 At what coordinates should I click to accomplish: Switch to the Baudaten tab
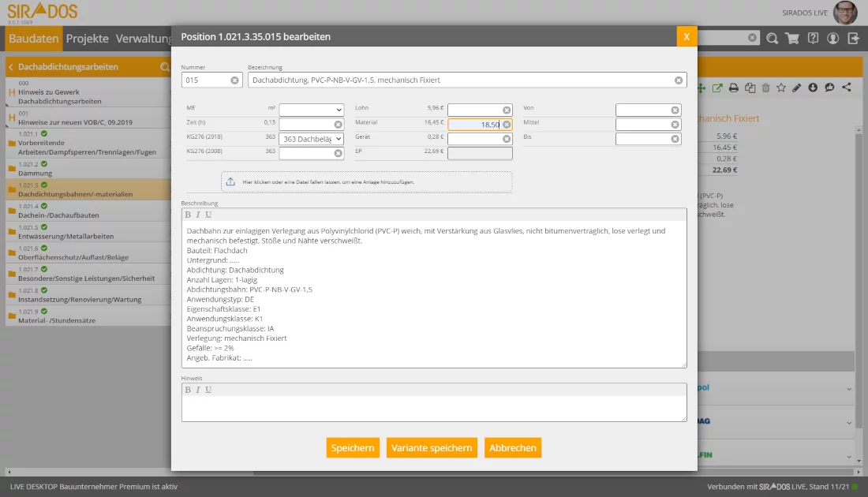(x=33, y=39)
